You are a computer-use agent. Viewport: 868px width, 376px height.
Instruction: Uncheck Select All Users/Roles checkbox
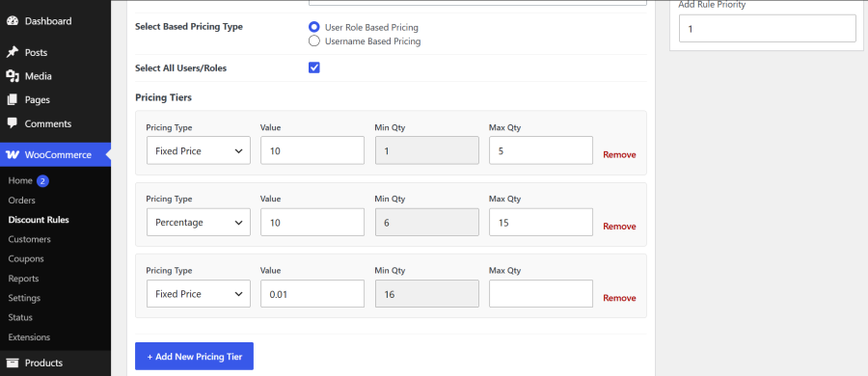click(x=313, y=68)
